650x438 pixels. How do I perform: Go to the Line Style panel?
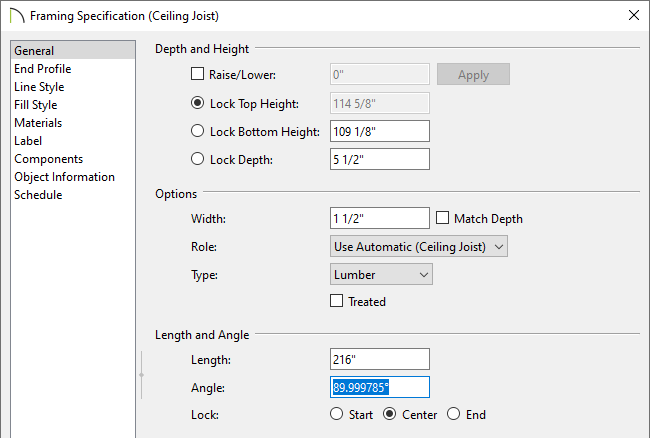tap(39, 87)
